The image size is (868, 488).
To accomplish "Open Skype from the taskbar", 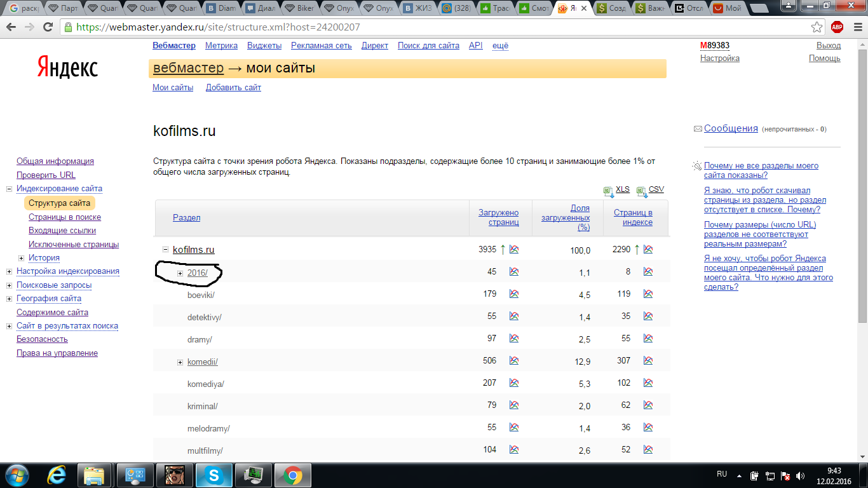I will [x=214, y=475].
